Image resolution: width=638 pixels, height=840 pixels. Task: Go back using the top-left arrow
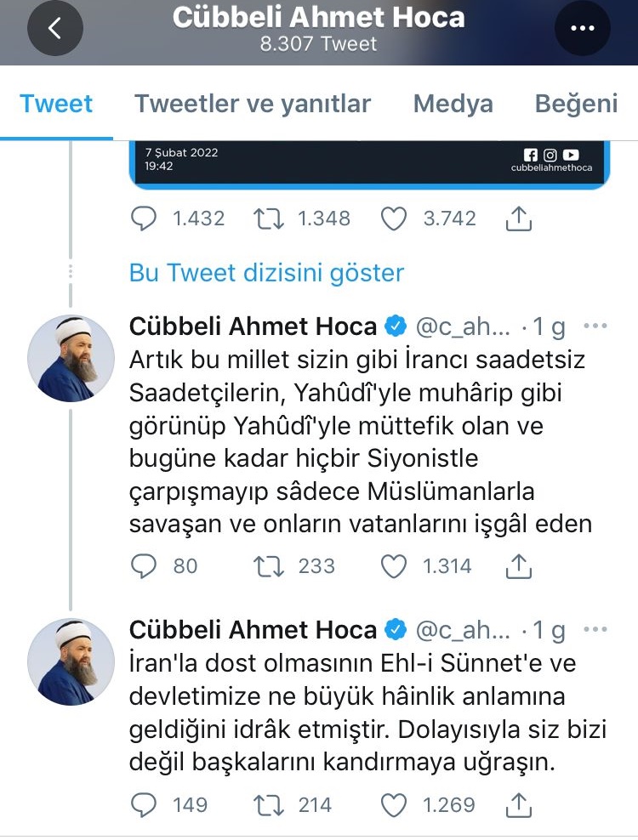pos(55,29)
